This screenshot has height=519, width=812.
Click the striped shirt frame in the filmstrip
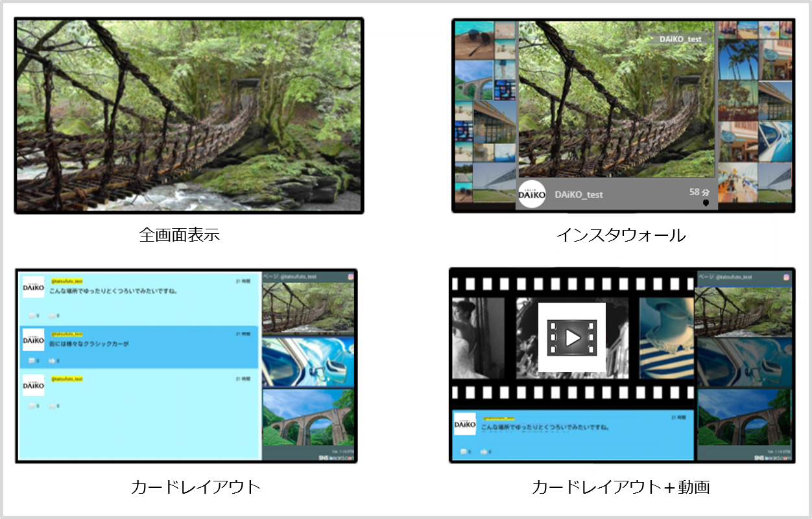[666, 338]
